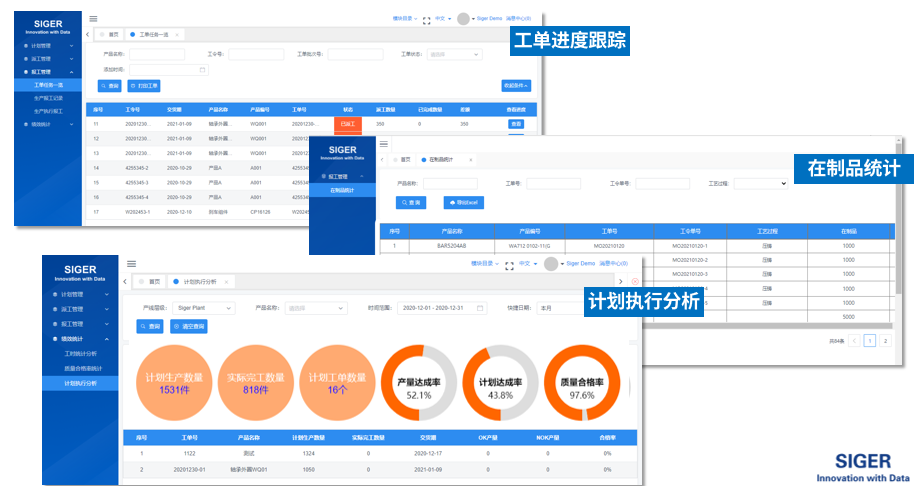Click the calendar icon in the 添加时间 field
The width and height of the screenshot is (918, 486).
[x=203, y=70]
